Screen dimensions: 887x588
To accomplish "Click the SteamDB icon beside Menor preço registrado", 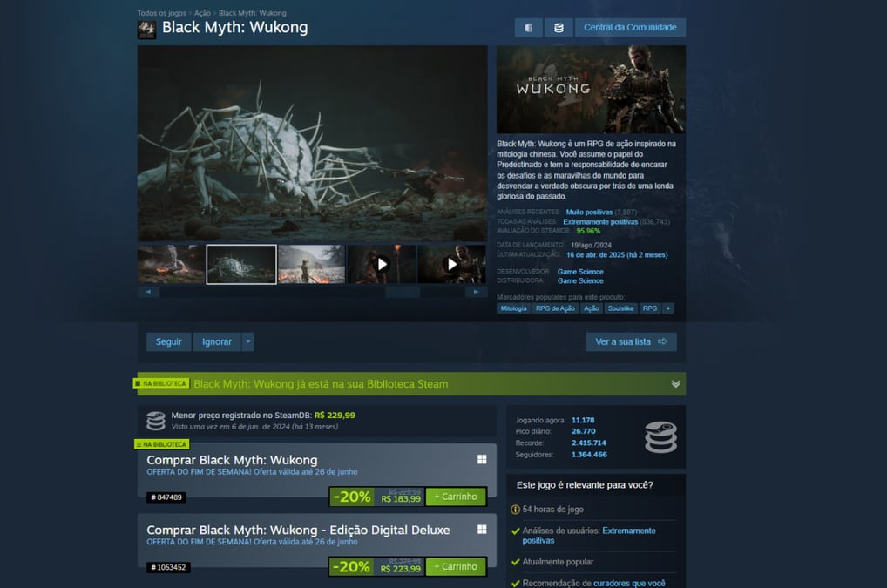I will coord(156,421).
